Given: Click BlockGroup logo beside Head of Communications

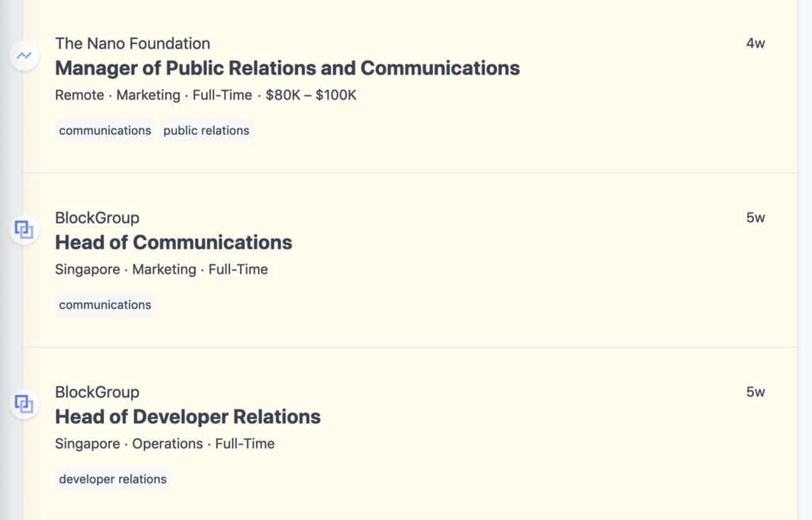Looking at the screenshot, I should 25,230.
